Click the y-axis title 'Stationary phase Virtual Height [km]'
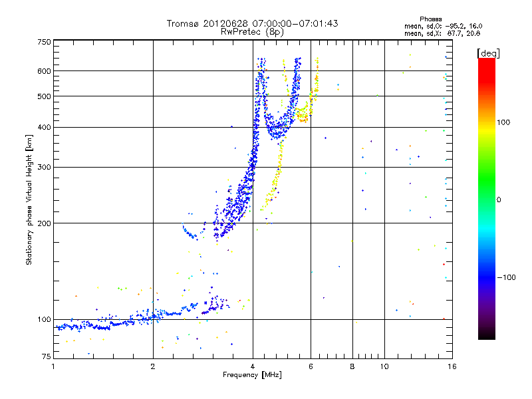 click(29, 199)
